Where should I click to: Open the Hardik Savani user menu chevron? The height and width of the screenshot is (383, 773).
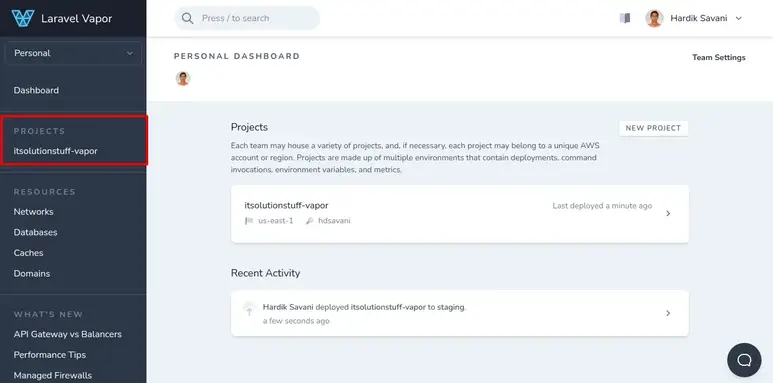[738, 18]
